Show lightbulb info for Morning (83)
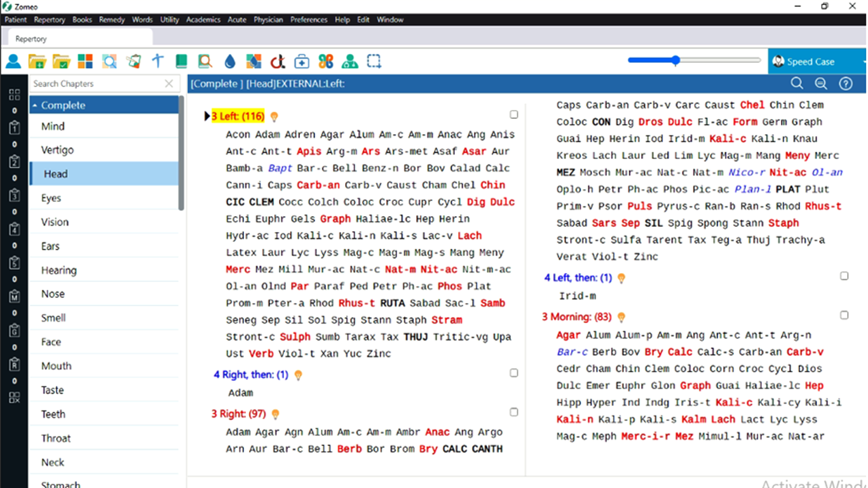 pos(621,317)
